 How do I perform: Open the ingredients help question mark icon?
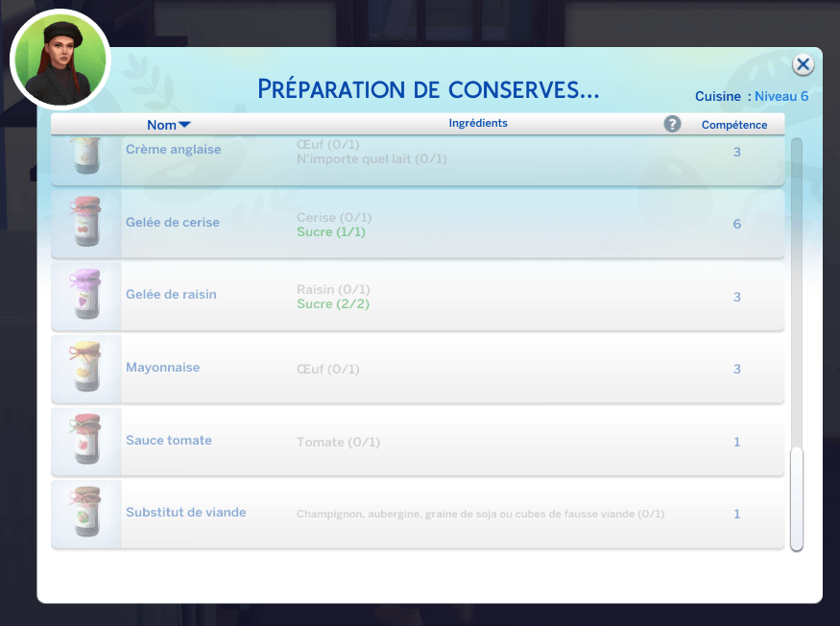pos(672,124)
